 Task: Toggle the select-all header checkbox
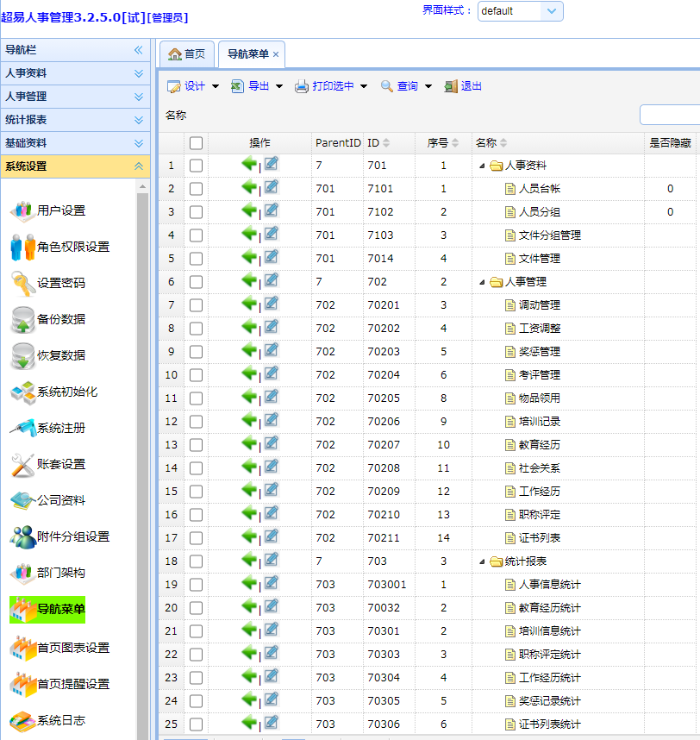click(x=196, y=143)
